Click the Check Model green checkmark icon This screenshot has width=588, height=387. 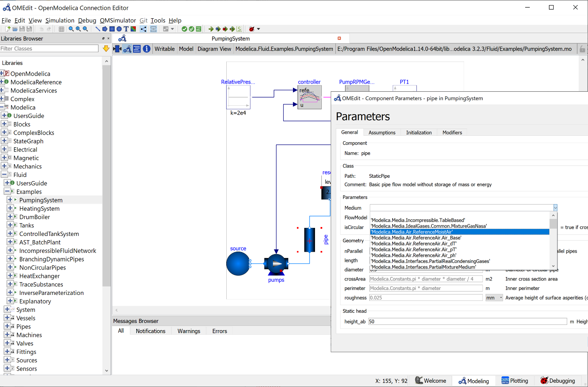point(184,29)
